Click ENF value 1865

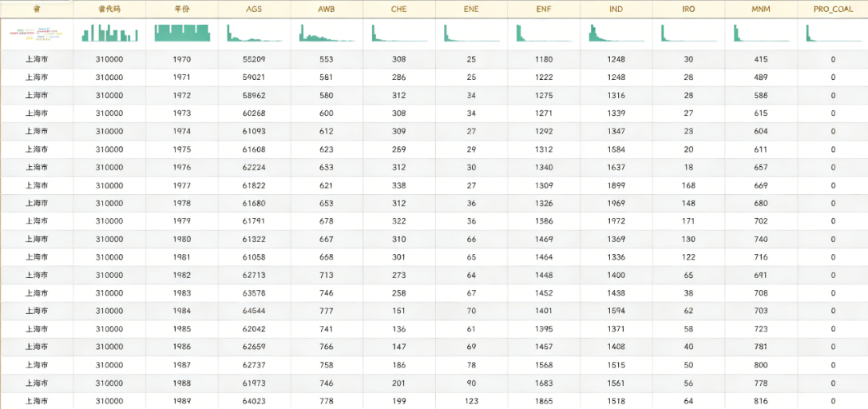tap(544, 401)
